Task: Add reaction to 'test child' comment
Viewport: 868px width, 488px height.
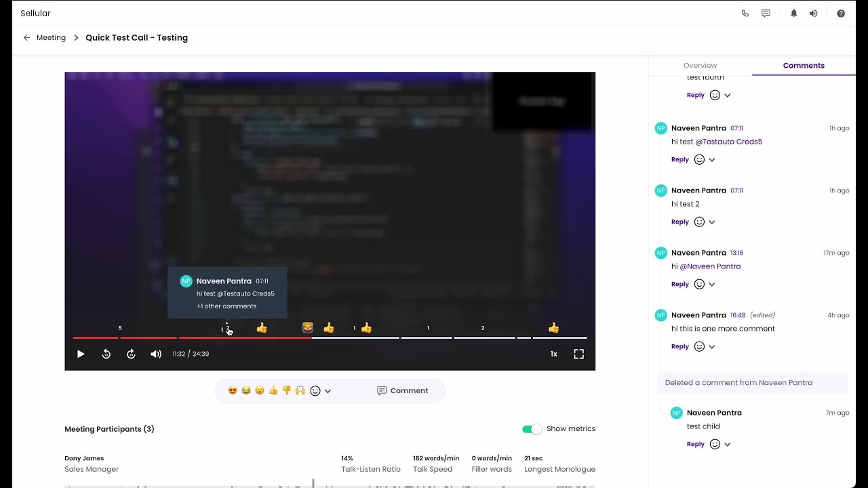Action: point(715,445)
